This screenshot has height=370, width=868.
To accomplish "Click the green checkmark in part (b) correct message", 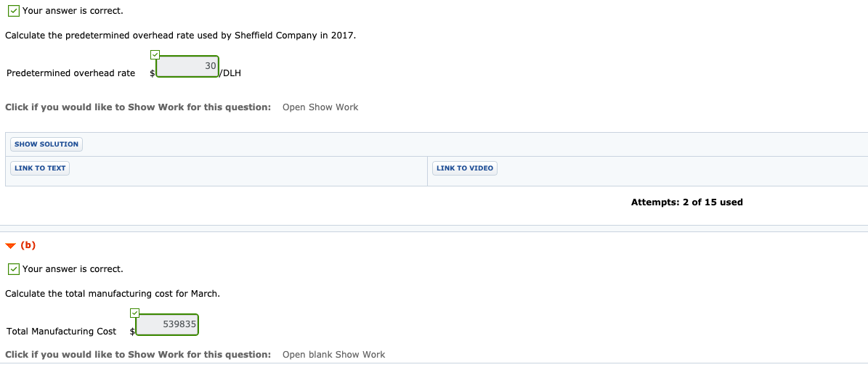I will point(14,268).
